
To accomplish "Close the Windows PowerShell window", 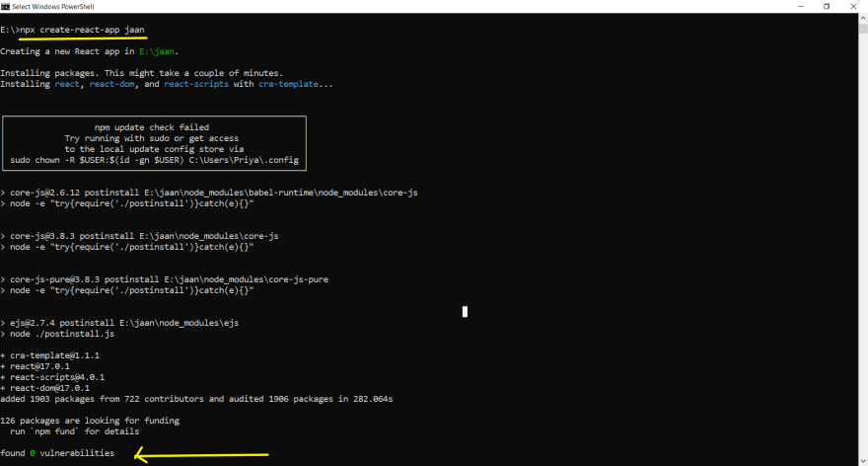I will 853,7.
